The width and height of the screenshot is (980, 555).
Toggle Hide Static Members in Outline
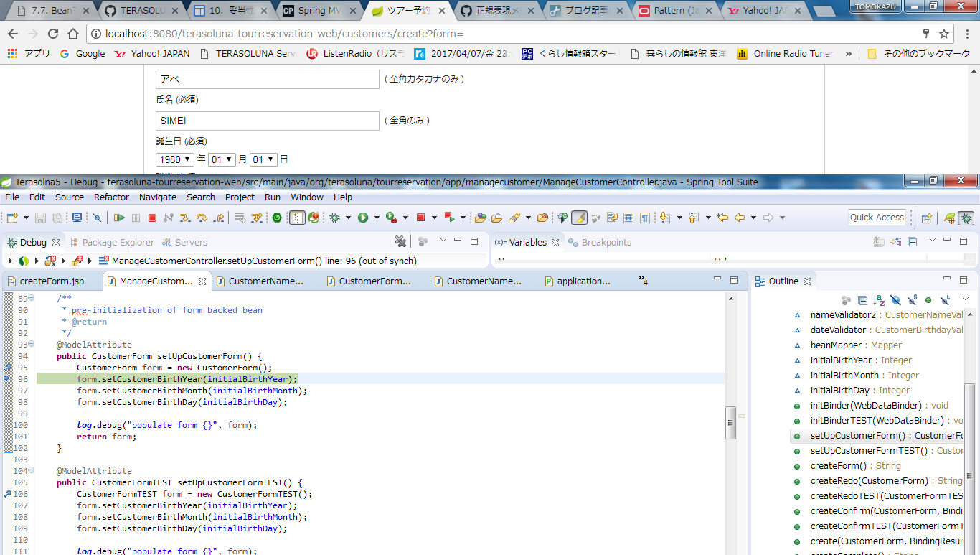click(x=912, y=300)
